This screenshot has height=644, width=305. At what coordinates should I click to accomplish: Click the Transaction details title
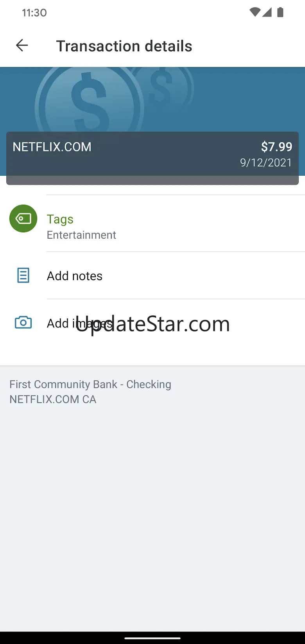click(x=124, y=46)
